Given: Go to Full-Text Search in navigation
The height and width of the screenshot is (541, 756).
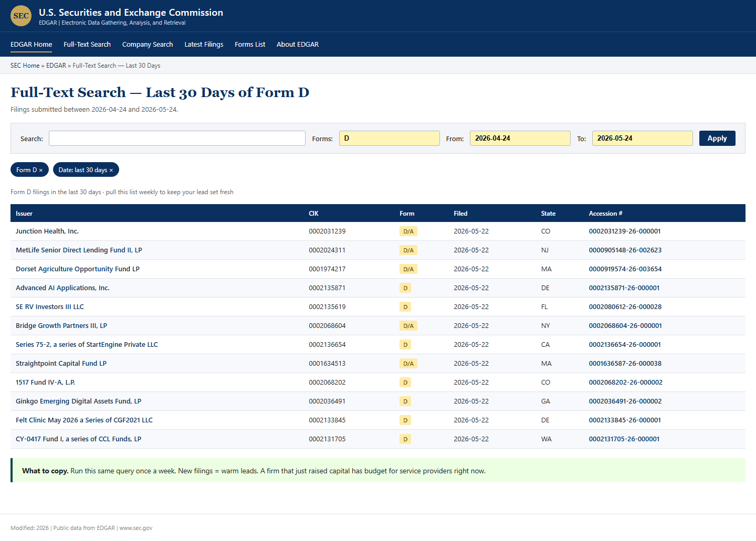Looking at the screenshot, I should click(x=87, y=44).
